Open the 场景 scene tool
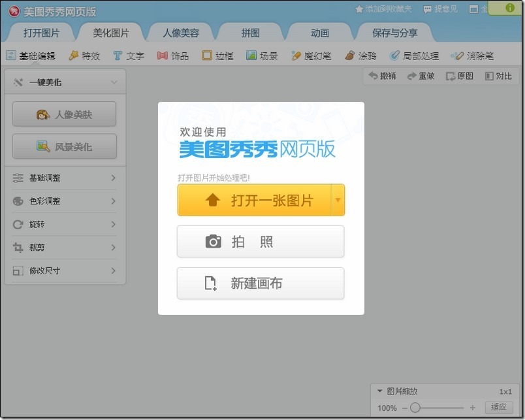 (262, 56)
